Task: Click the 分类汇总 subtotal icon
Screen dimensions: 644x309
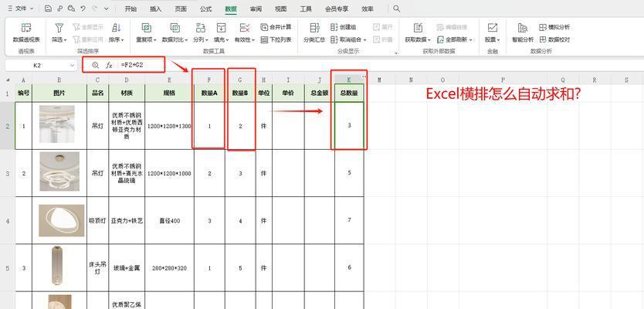Action: (x=314, y=28)
